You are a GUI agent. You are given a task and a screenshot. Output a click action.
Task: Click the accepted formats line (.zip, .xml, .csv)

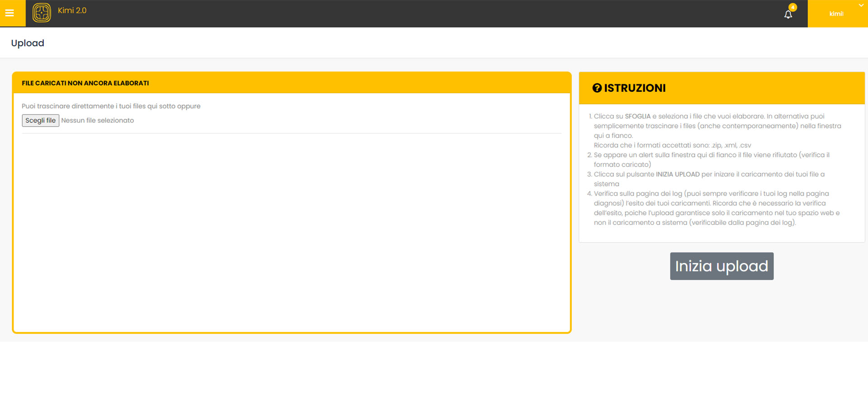point(672,145)
